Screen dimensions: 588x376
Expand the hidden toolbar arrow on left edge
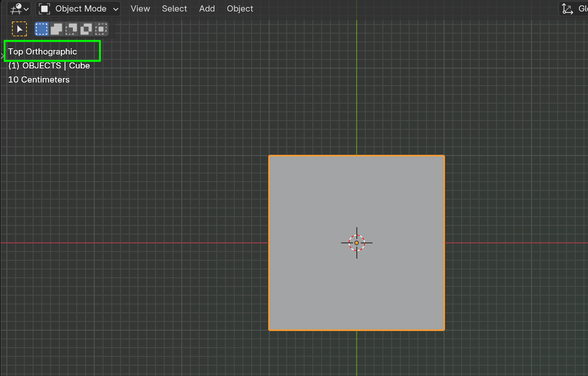tap(2, 55)
